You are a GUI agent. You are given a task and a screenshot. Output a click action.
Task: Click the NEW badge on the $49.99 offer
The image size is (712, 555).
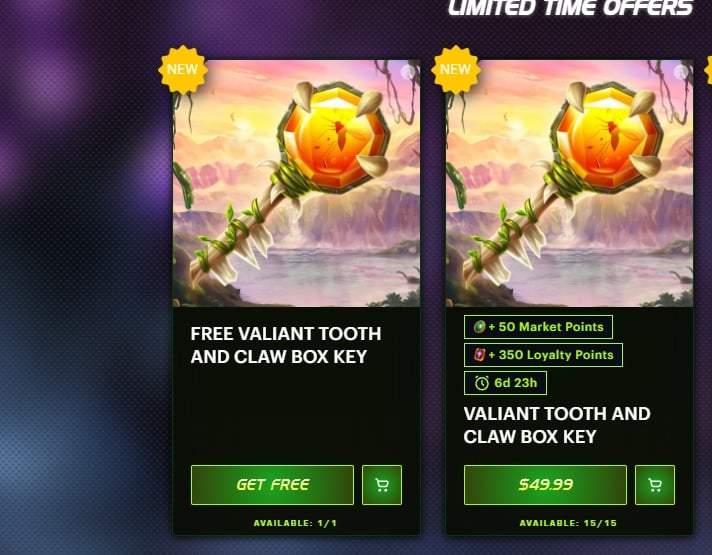pyautogui.click(x=455, y=69)
